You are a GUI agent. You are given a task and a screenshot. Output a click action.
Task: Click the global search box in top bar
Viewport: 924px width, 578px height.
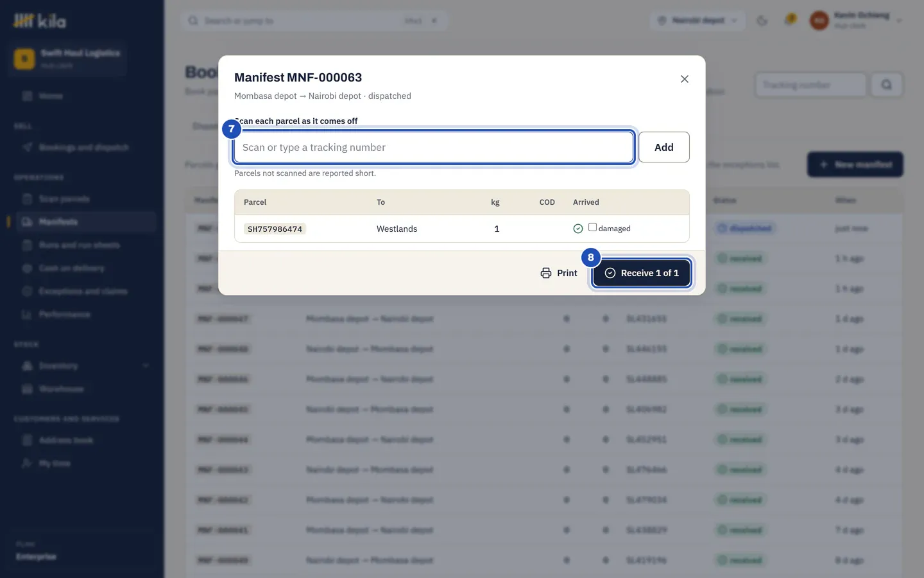314,21
